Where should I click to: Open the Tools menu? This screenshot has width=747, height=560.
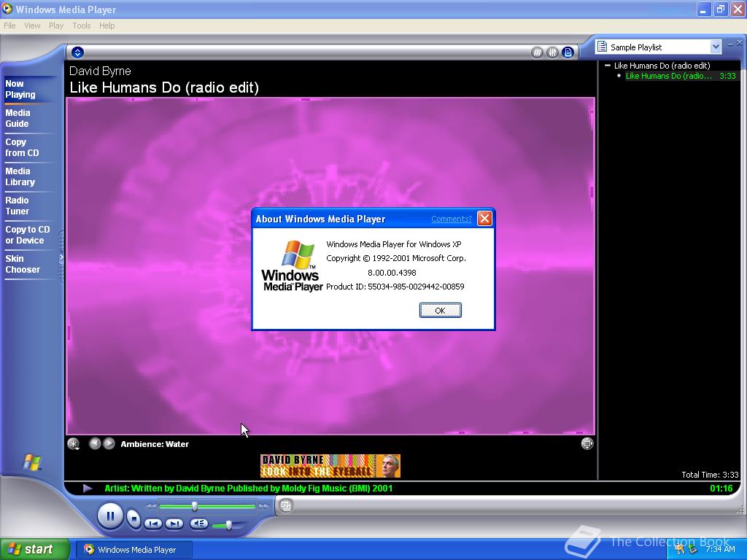tap(82, 26)
